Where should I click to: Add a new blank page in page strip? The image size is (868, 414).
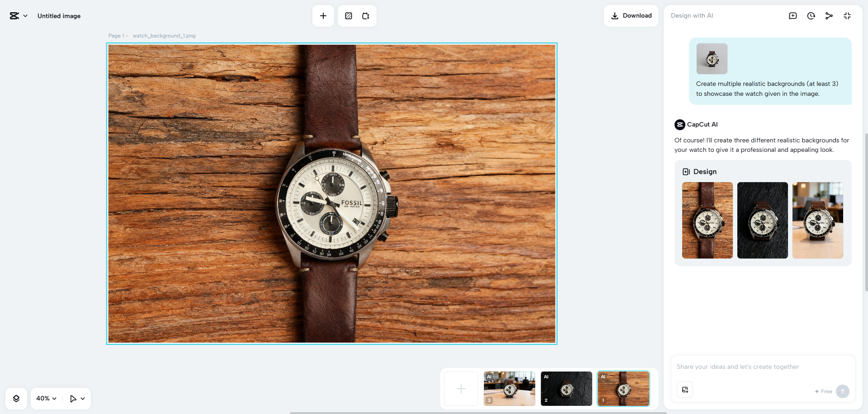point(461,389)
